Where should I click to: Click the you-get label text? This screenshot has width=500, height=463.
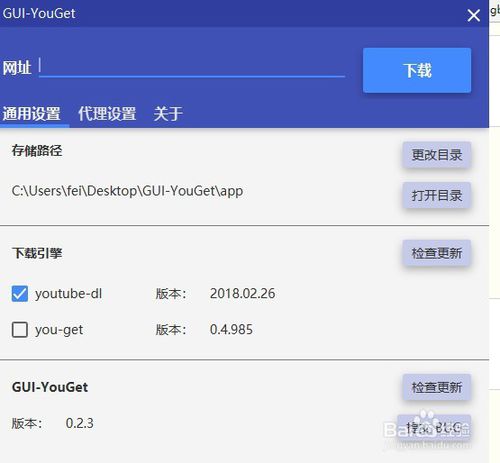[x=59, y=330]
